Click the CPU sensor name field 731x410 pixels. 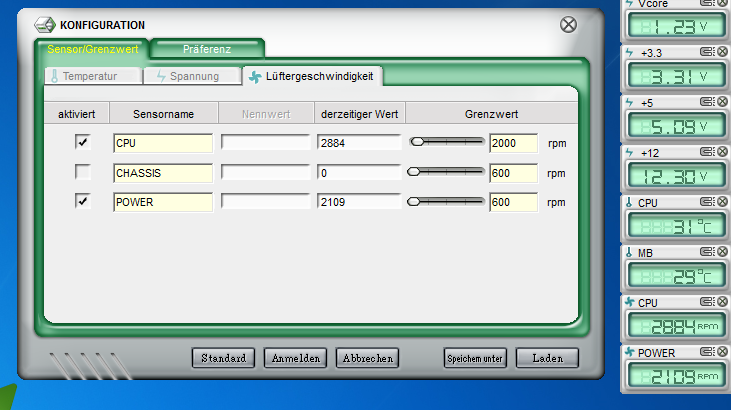click(163, 143)
